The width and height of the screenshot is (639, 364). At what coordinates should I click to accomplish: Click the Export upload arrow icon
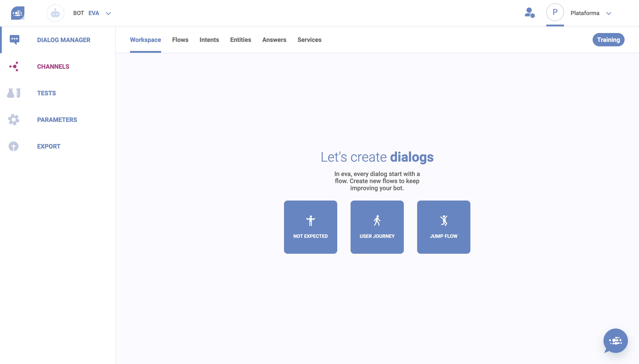pos(14,146)
